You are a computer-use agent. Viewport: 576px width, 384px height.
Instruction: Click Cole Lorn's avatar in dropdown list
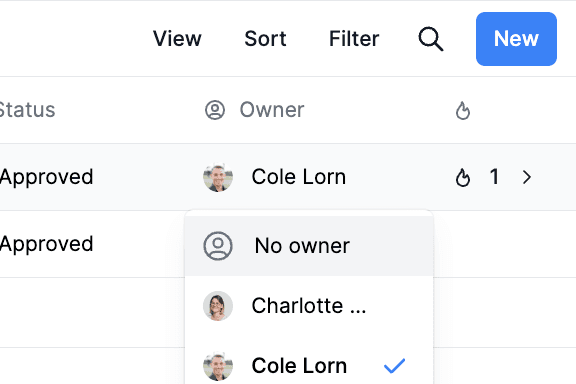pyautogui.click(x=218, y=366)
